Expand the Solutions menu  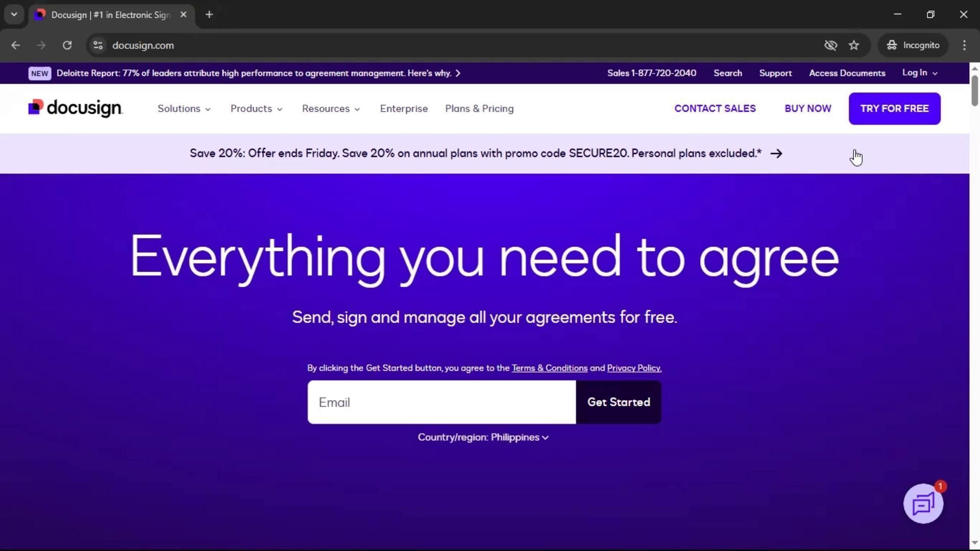coord(184,109)
